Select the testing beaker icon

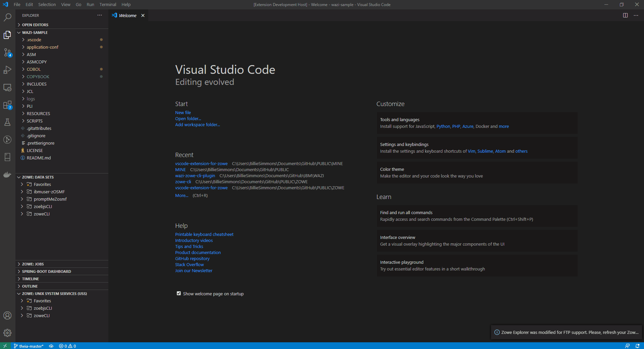coord(7,122)
